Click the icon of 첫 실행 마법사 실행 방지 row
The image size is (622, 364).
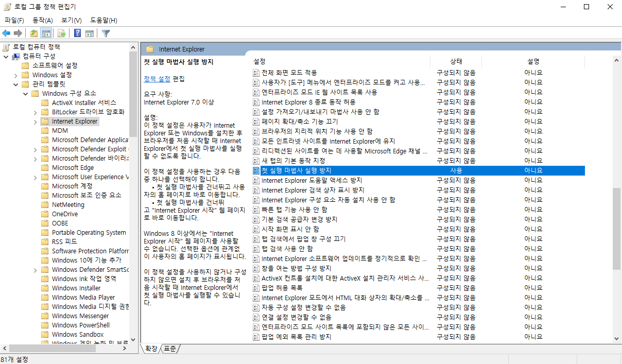click(x=256, y=170)
